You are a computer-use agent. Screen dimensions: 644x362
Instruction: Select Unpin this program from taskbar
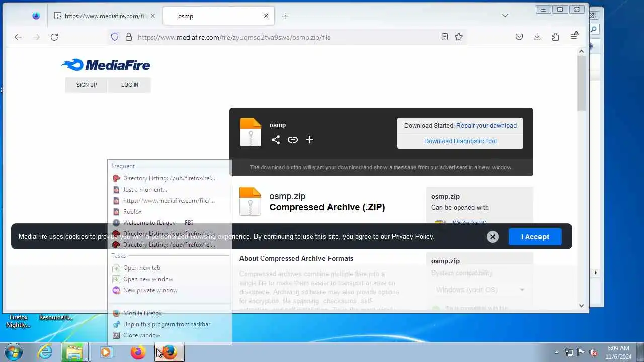click(170, 324)
